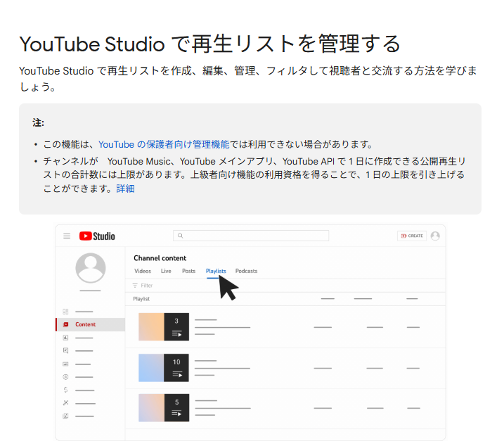Click the Filter icon
504x441 pixels.
[x=135, y=286]
